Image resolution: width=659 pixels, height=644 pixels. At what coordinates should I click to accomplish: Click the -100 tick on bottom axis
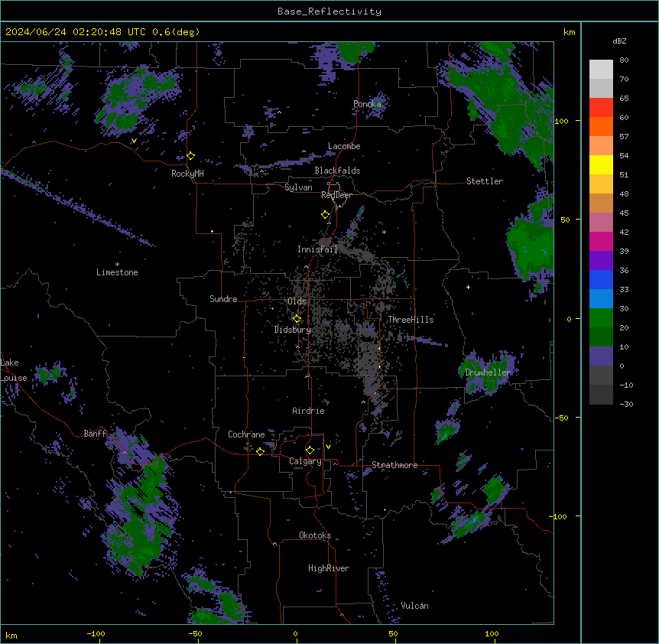coord(96,633)
